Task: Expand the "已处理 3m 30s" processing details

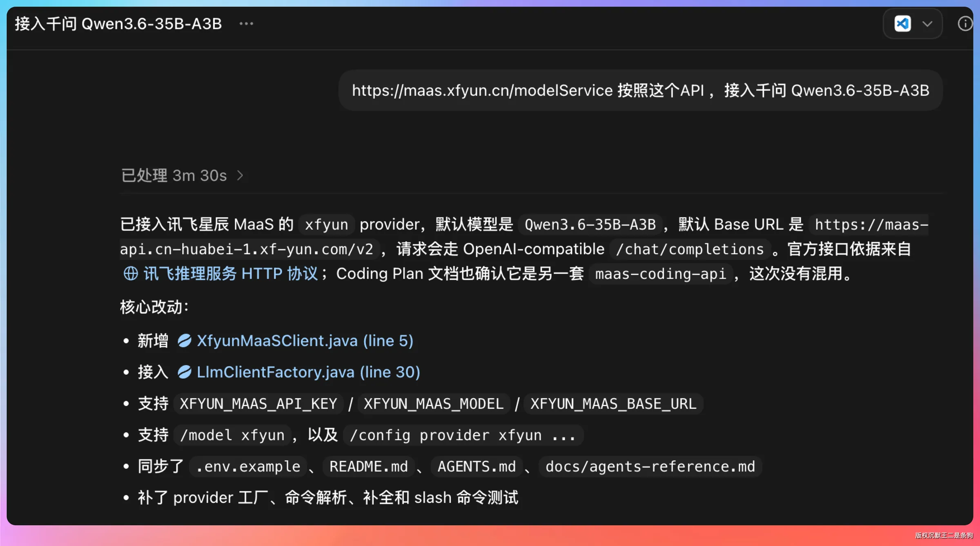Action: click(182, 175)
